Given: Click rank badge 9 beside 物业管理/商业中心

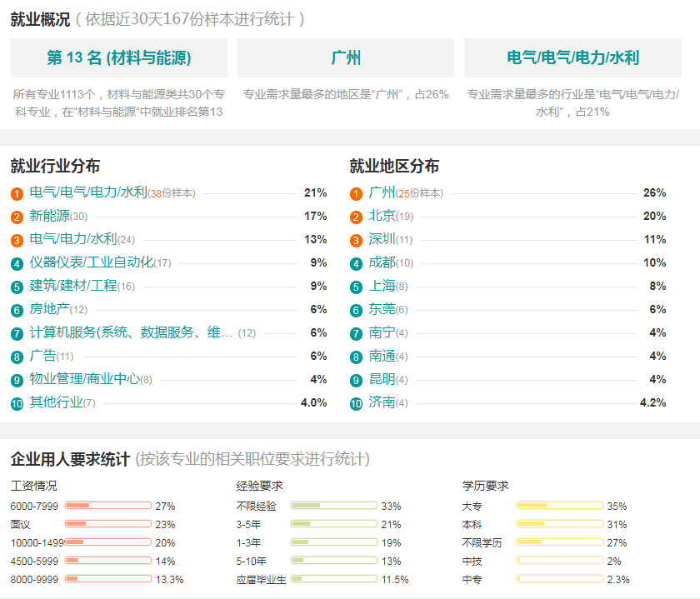Looking at the screenshot, I should [17, 380].
